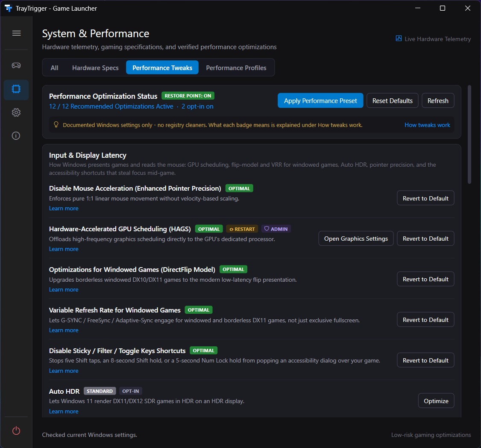
Task: Click 'Disable Sticky / Filter / Toggle Keys Shortcuts' title
Action: pos(117,351)
